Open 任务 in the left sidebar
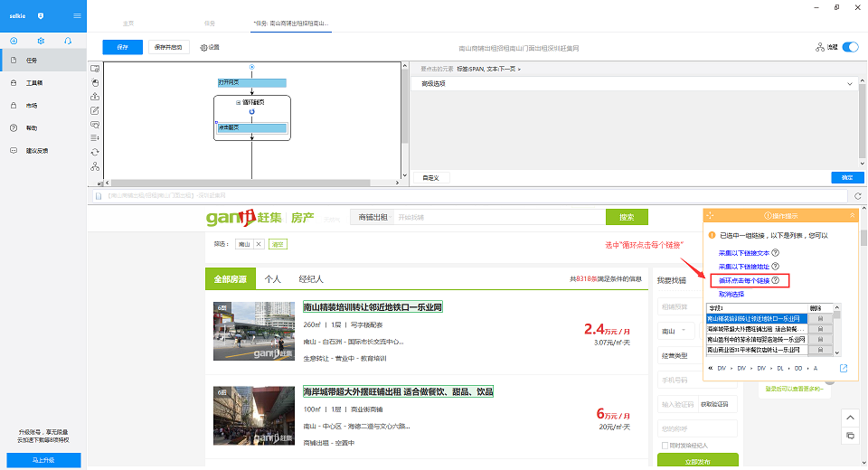This screenshot has height=470, width=868. pos(43,61)
